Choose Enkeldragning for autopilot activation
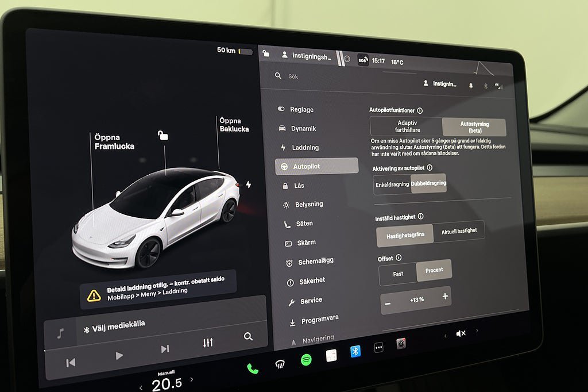This screenshot has height=392, width=588. coord(392,185)
